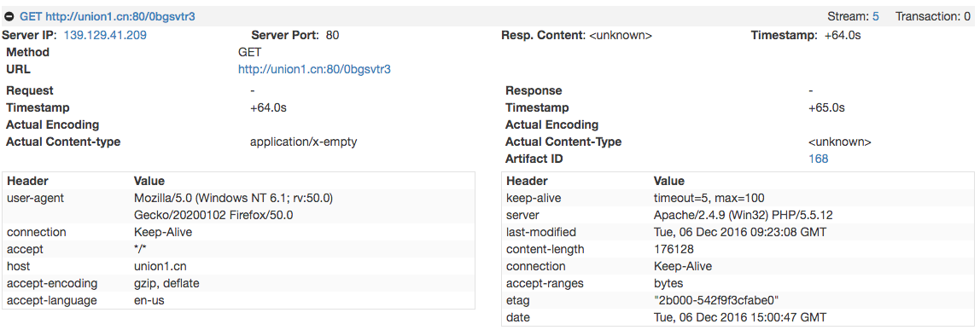Select the accept-ranges bytes row
Screen dimensions: 980x330
pos(738,283)
